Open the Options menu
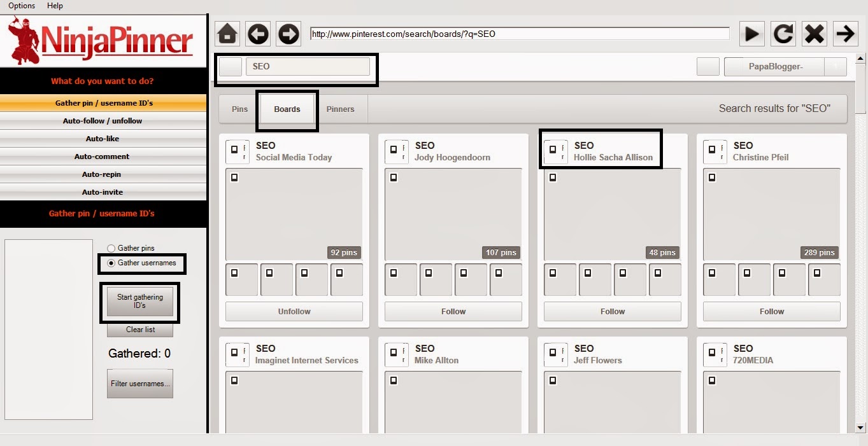868x446 pixels. coord(22,6)
